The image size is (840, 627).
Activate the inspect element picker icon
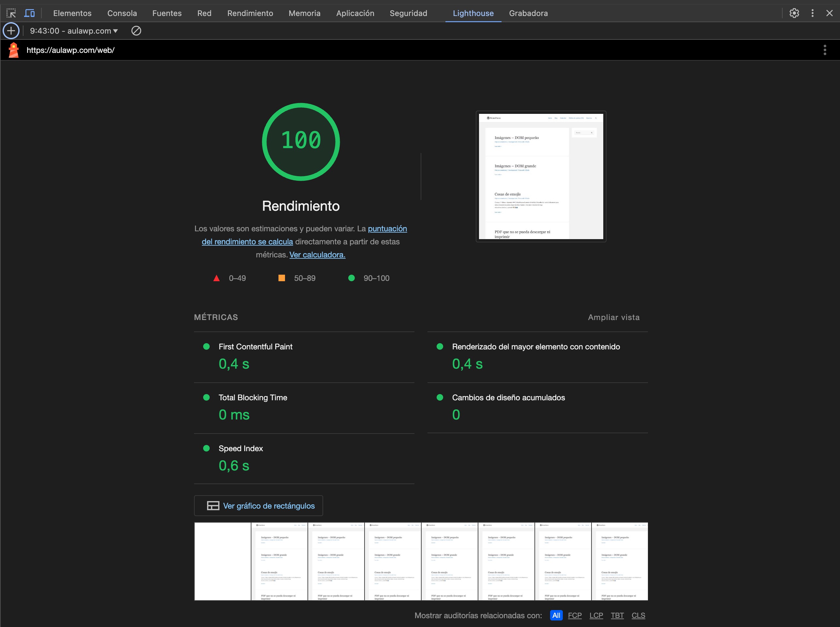pyautogui.click(x=11, y=13)
